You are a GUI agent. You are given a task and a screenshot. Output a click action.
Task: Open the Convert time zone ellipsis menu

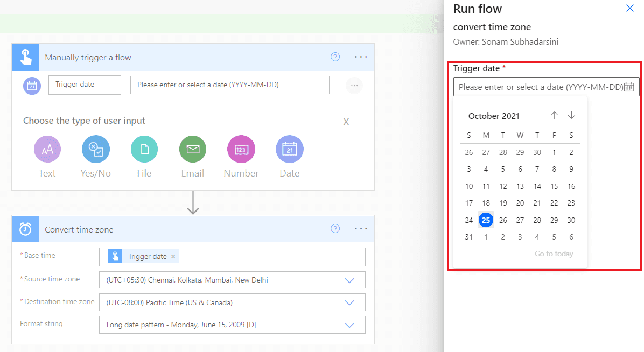pos(360,228)
